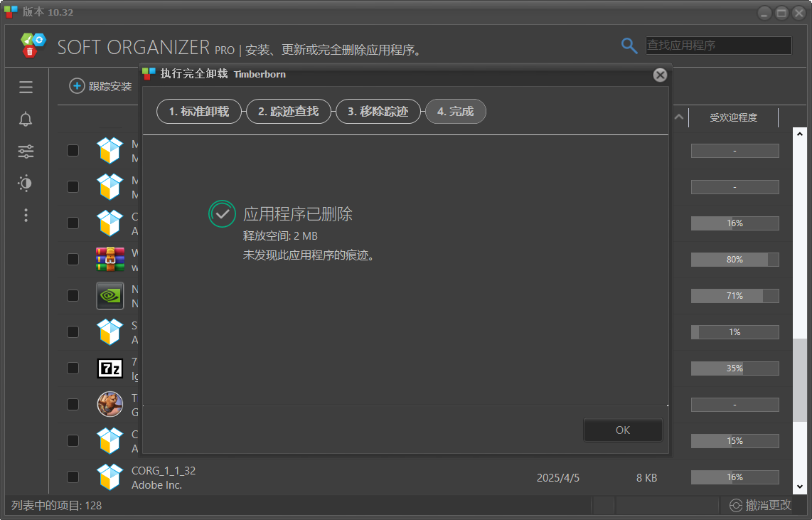
Task: Maximize the Soft Organizer window
Action: tap(781, 13)
